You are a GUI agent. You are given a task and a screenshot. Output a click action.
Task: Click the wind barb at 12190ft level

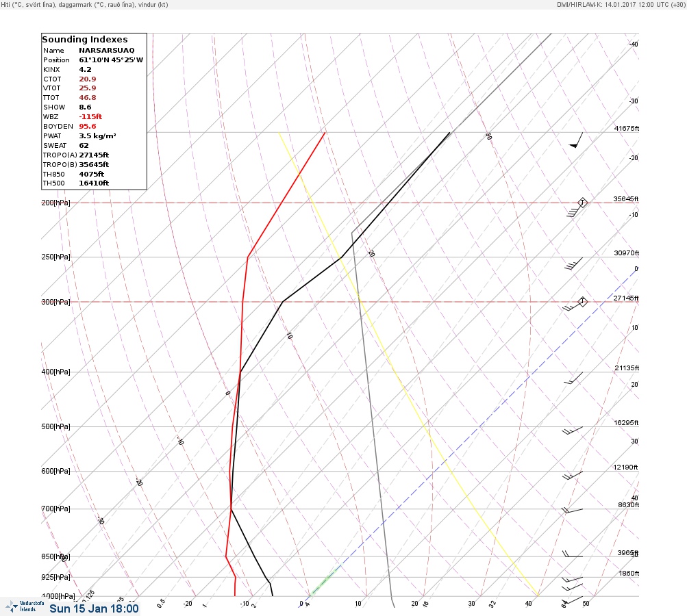(x=572, y=476)
